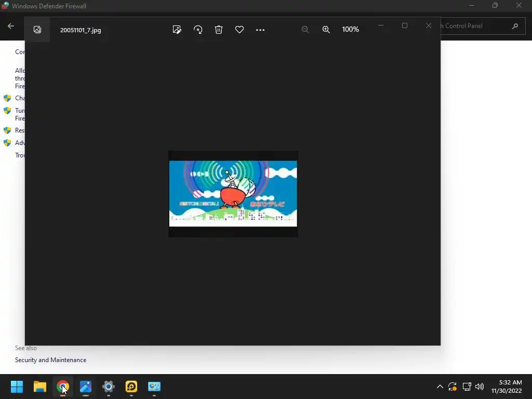Click the displayed cartoon satellite image
Image resolution: width=532 pixels, height=399 pixels.
pyautogui.click(x=233, y=194)
